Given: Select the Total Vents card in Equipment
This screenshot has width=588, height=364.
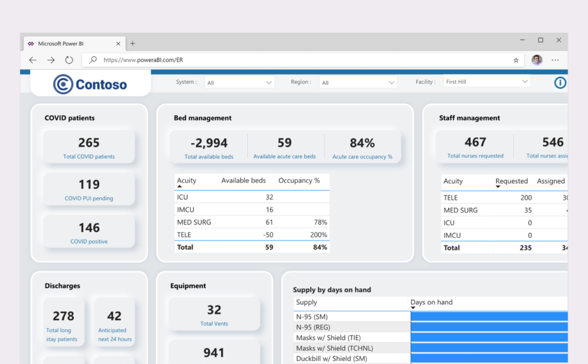Looking at the screenshot, I should coord(214,313).
